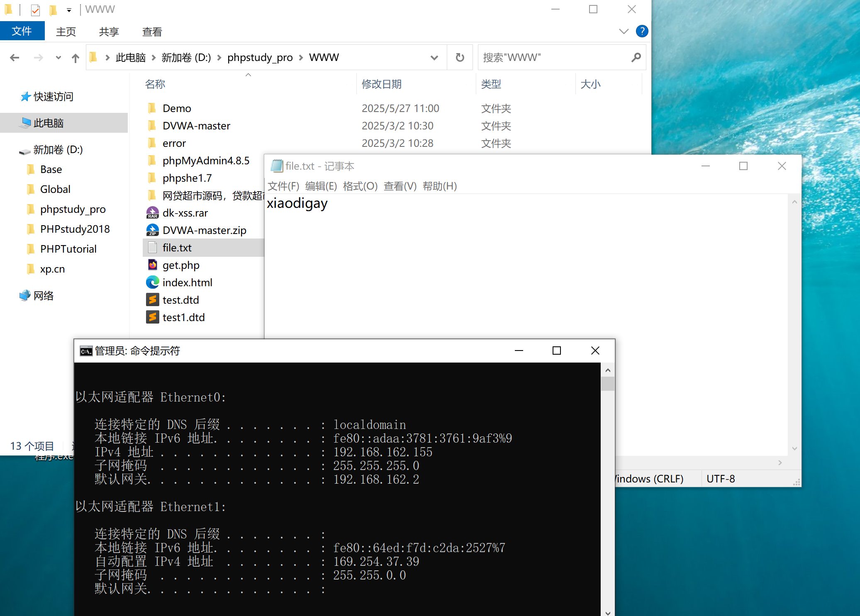Click the Explorer help question mark icon
This screenshot has height=616, width=860.
tap(641, 31)
